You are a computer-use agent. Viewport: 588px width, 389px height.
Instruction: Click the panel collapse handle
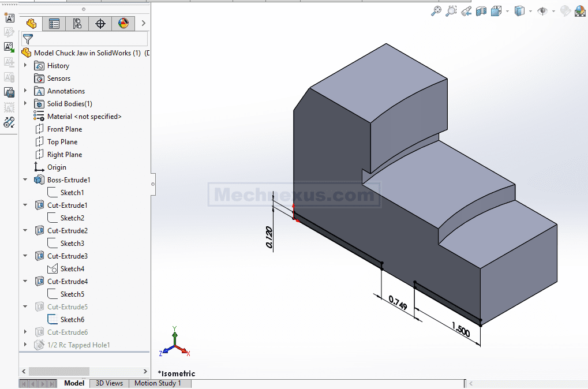point(153,184)
